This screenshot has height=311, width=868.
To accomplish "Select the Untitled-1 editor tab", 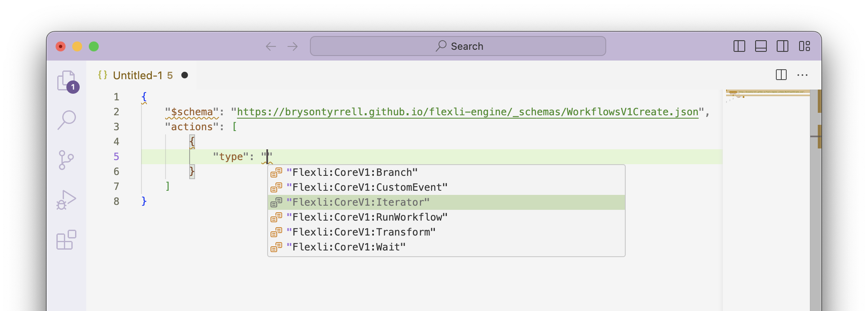I will click(141, 75).
